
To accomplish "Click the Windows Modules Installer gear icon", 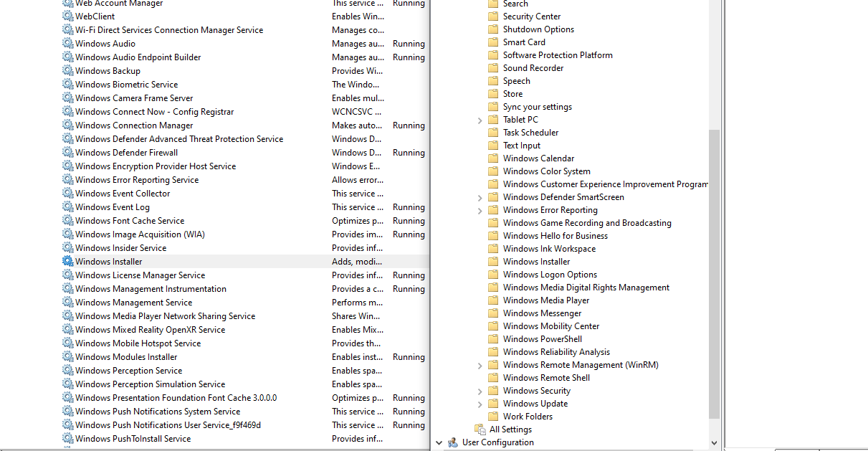I will [x=68, y=357].
